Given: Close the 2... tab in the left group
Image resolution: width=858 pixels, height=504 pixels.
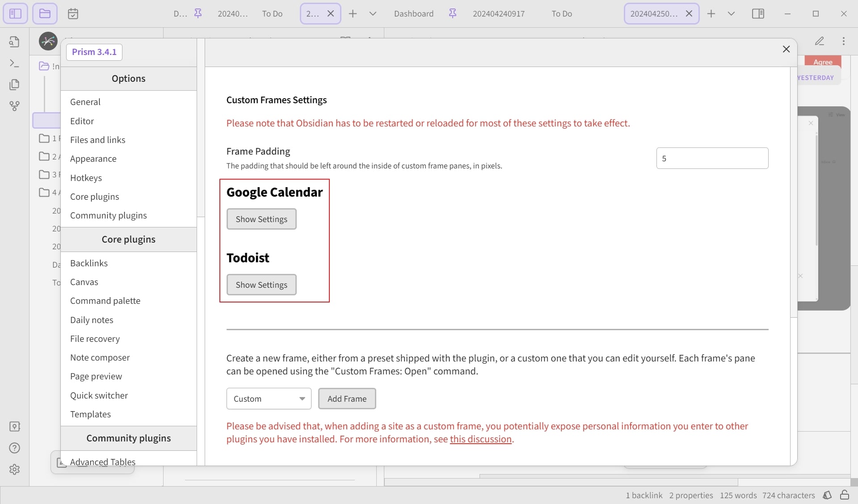Looking at the screenshot, I should click(331, 13).
